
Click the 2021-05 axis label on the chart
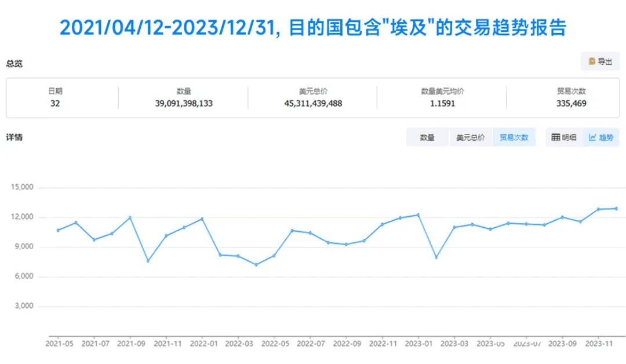(x=59, y=343)
